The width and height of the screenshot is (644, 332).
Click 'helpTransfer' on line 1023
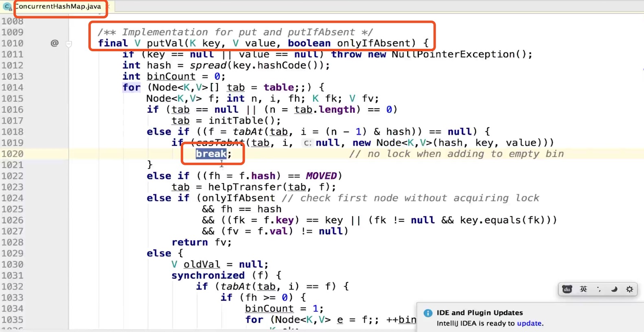pos(245,187)
